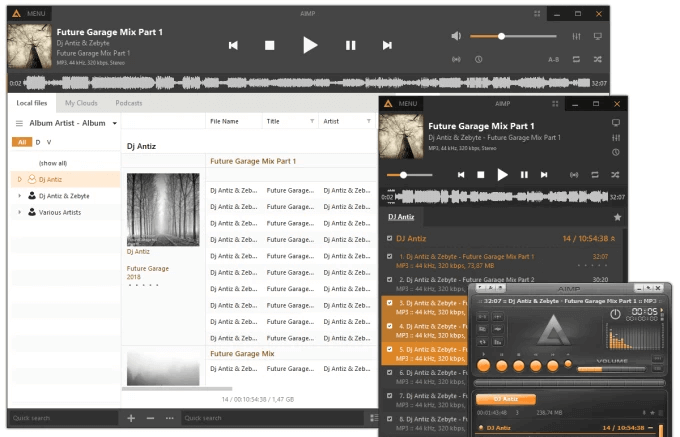Skip to next track in main window
The image size is (680, 437).
point(387,45)
